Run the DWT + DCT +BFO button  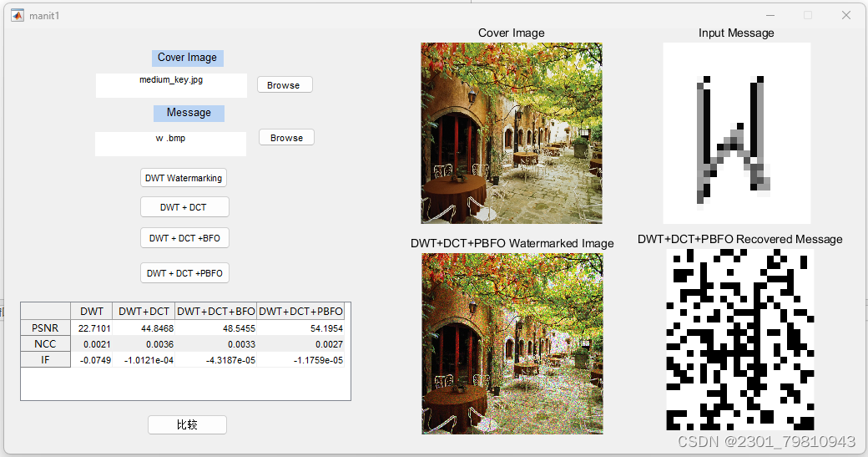click(x=184, y=238)
